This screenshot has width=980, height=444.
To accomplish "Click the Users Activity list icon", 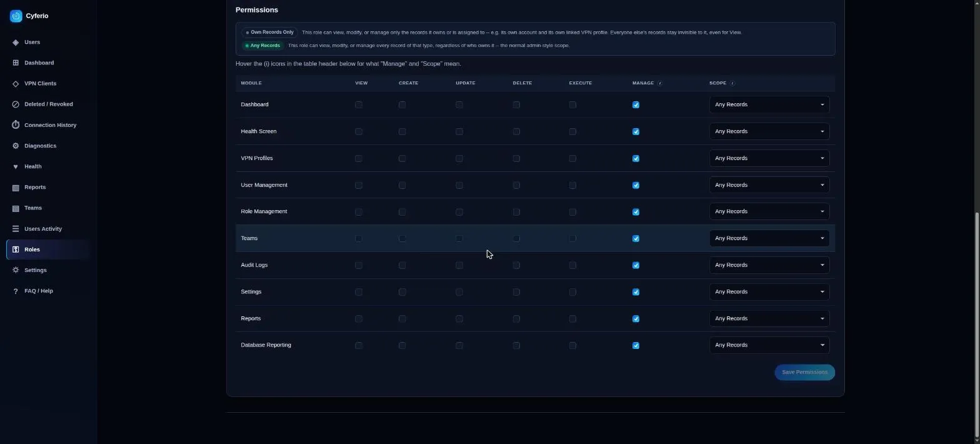I will 16,229.
